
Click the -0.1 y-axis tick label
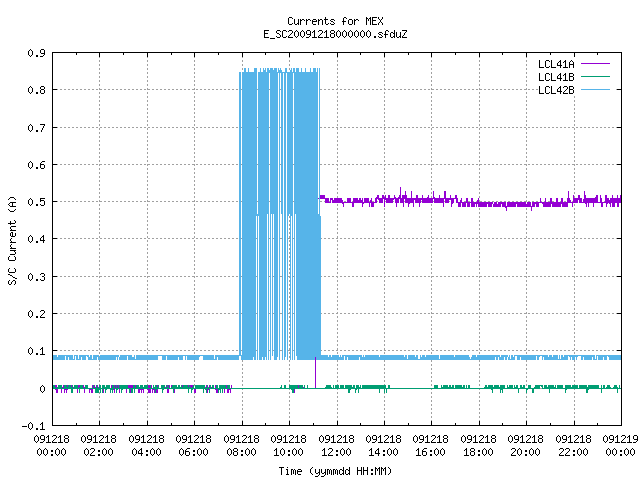[33, 426]
